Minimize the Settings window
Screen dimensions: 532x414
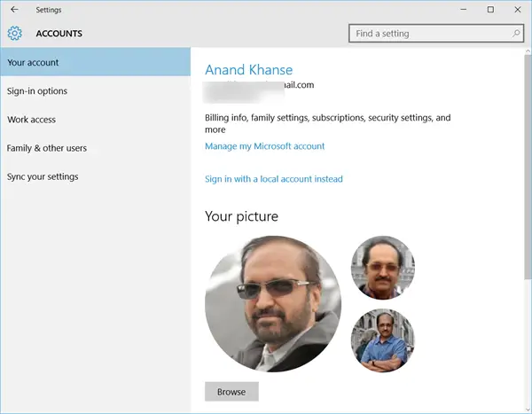tap(464, 10)
